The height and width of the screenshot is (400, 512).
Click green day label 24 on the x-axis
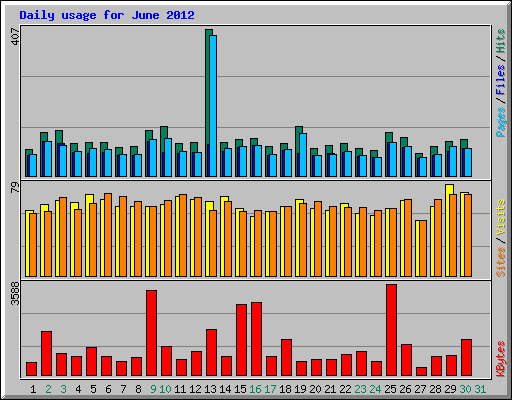pyautogui.click(x=375, y=389)
